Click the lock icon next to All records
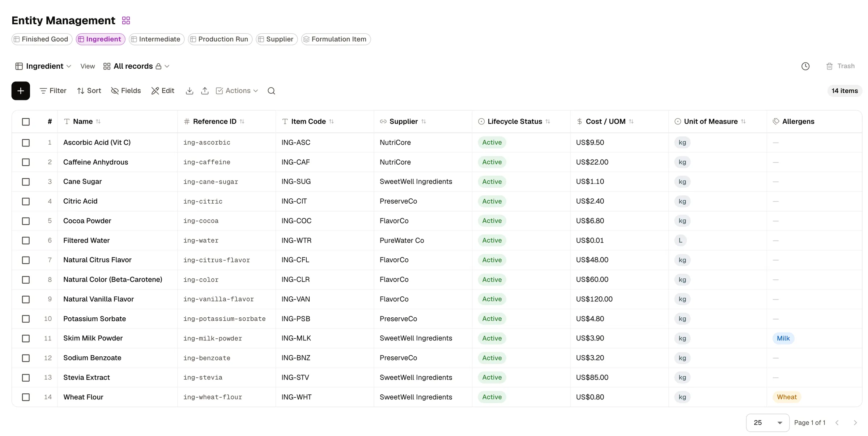The height and width of the screenshot is (436, 868). [158, 66]
